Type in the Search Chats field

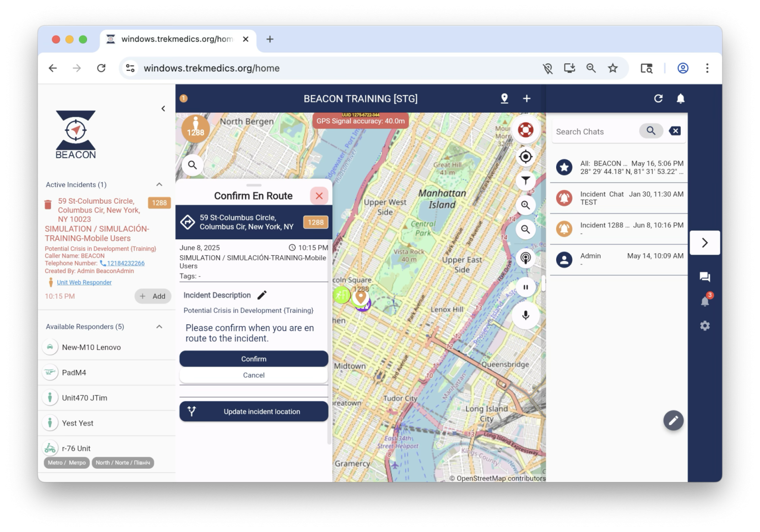pos(595,132)
